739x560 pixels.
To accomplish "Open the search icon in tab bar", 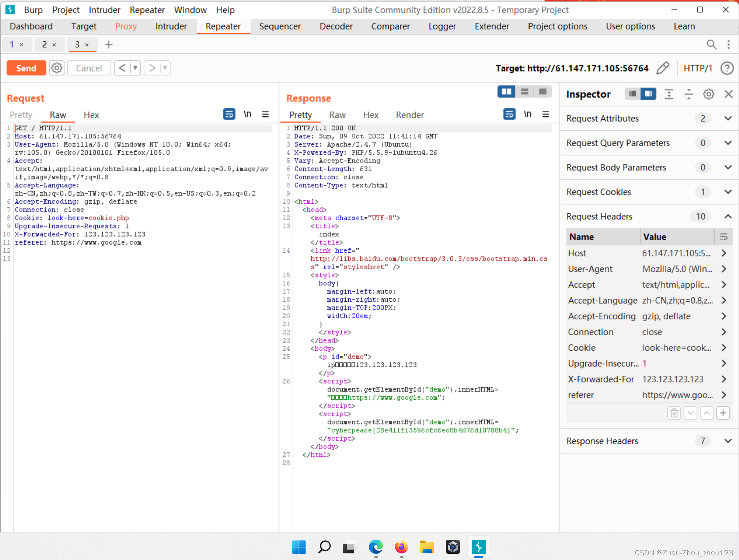I will (x=711, y=44).
